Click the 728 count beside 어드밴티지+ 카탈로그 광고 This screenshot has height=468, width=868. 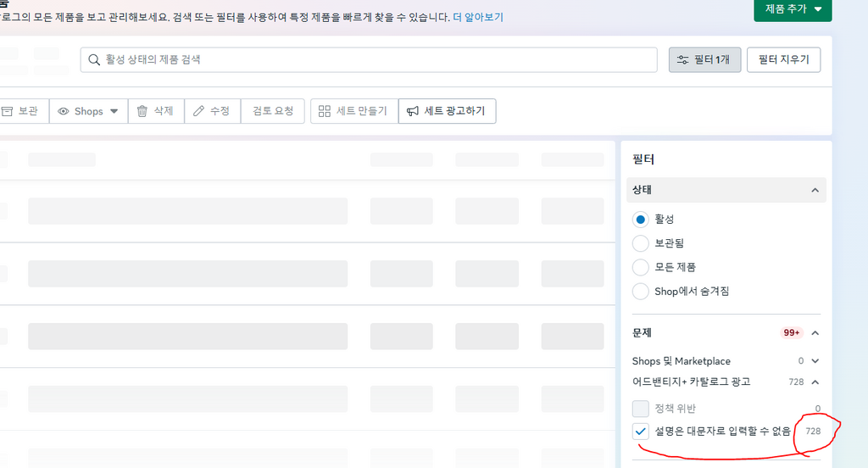(x=796, y=382)
